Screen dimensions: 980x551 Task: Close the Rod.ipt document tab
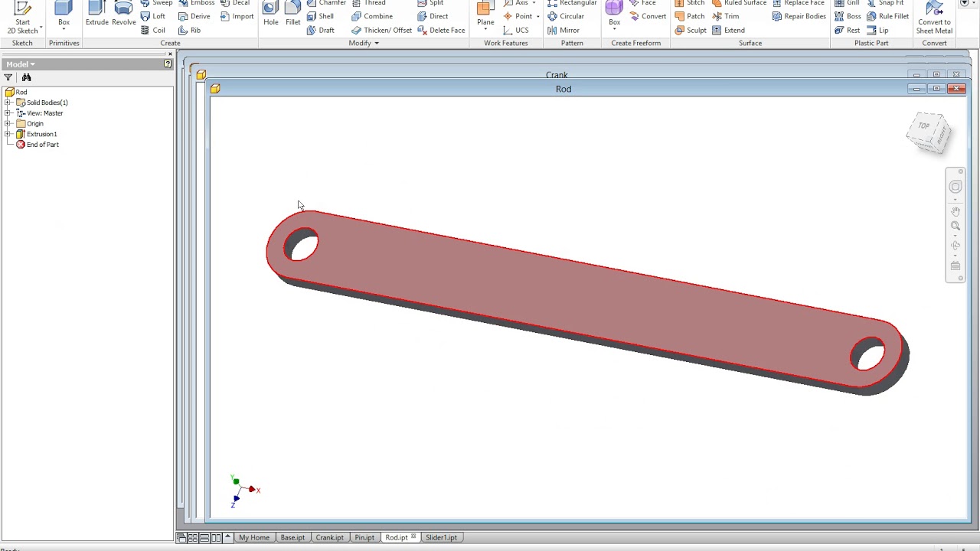tap(413, 536)
